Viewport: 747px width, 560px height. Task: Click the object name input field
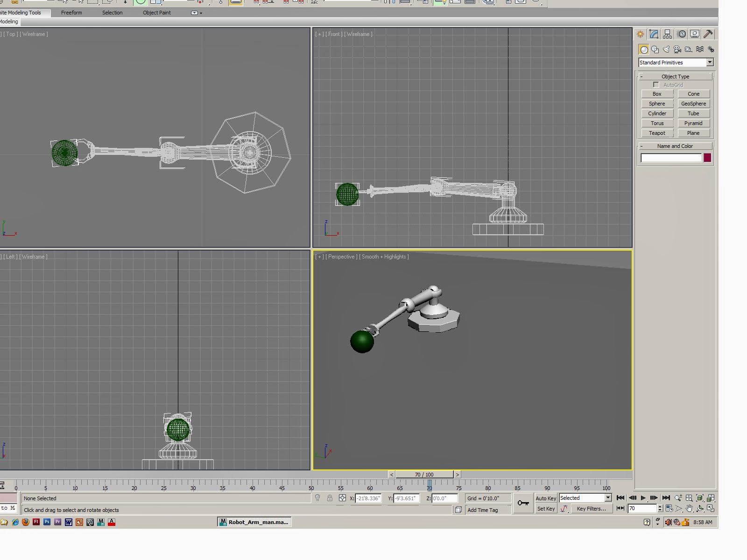671,158
